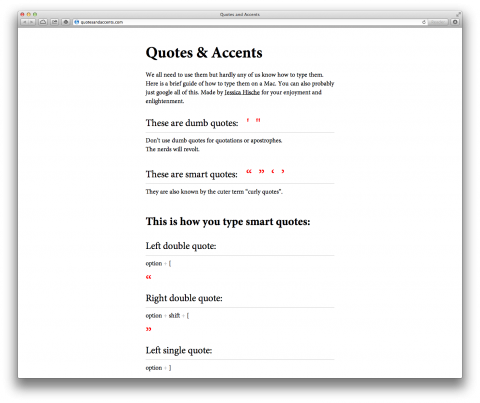Screen dimensions: 480x403
Task: Open the iCloud Tabs cloud icon
Action: pos(43,22)
